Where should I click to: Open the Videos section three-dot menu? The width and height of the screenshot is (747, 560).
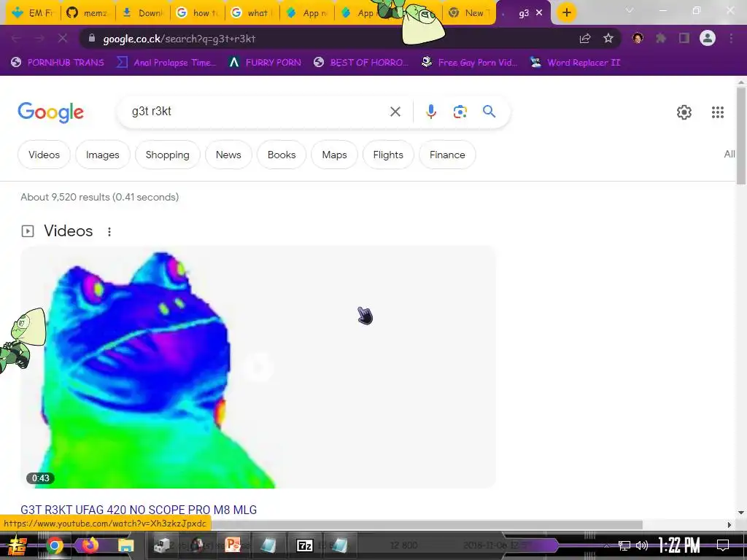pos(109,231)
